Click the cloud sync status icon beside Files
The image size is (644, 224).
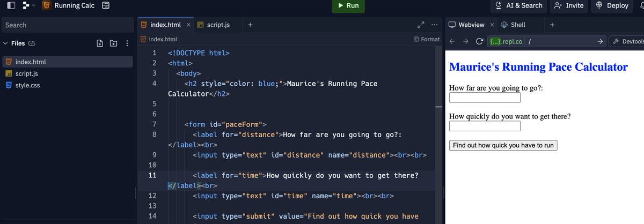pos(32,43)
